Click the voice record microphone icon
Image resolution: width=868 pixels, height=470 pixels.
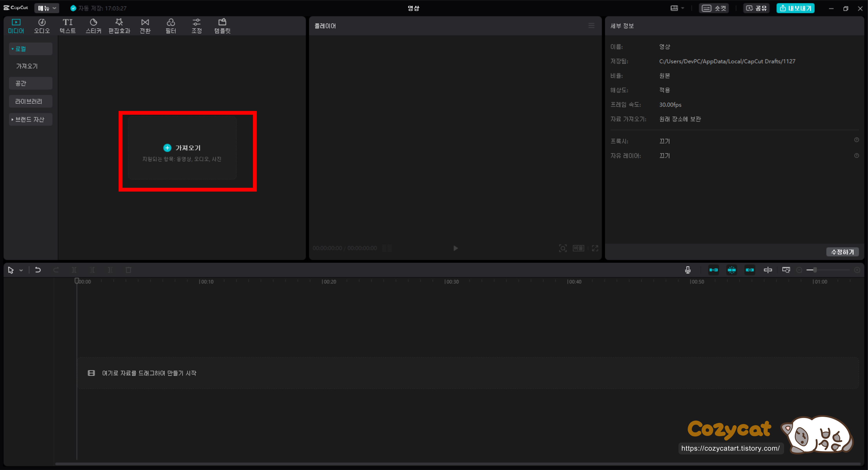pyautogui.click(x=688, y=270)
